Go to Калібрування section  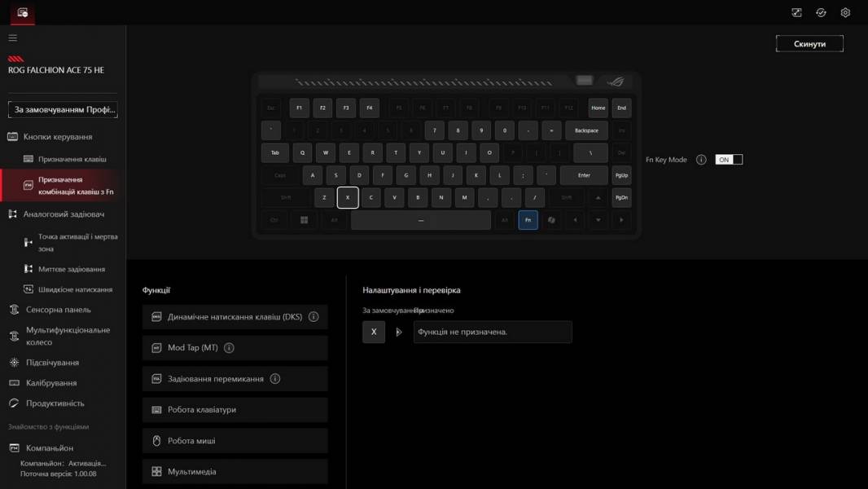pyautogui.click(x=51, y=383)
